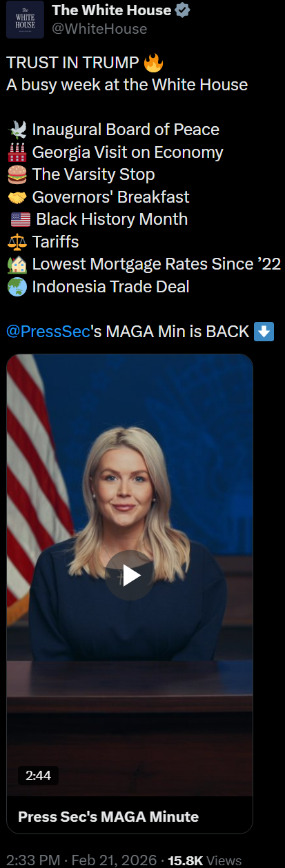
Task: Click the dove emoji before Inaugural Board of Peace
Action: [18, 130]
